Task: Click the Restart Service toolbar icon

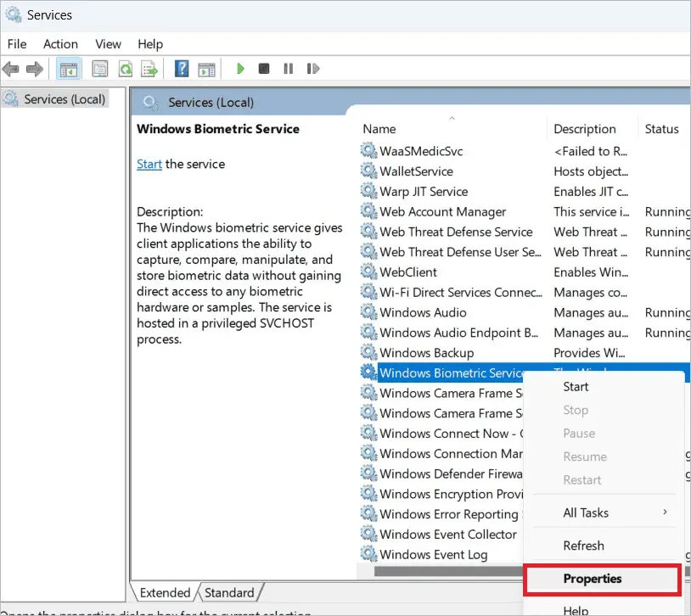Action: coord(313,68)
